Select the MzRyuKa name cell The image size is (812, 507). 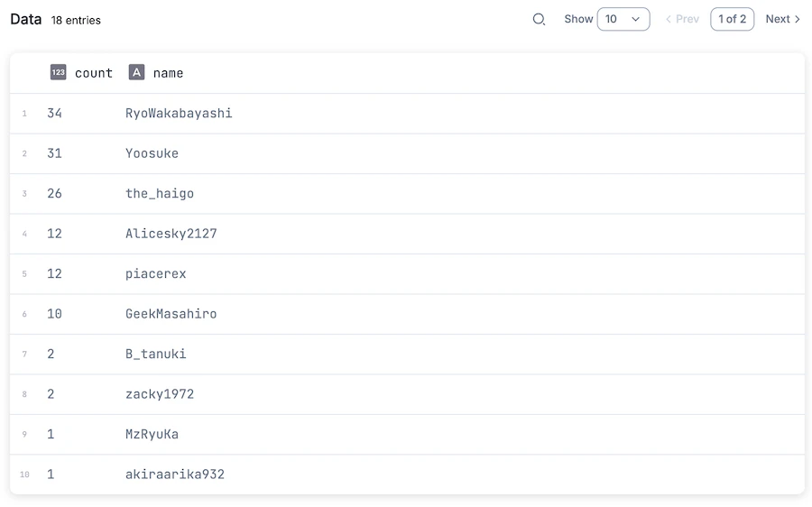[152, 434]
